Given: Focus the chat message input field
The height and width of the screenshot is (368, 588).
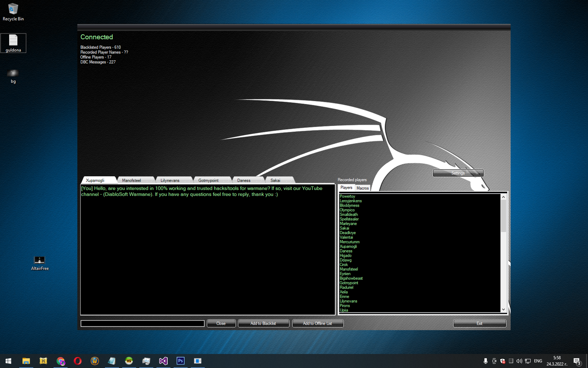Looking at the screenshot, I should (x=142, y=323).
